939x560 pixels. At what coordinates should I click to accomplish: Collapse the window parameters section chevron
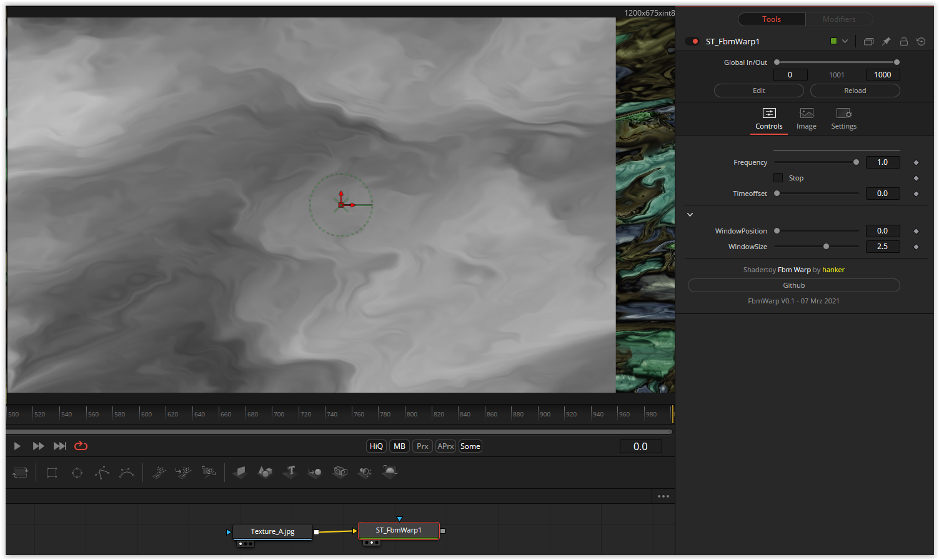point(690,215)
